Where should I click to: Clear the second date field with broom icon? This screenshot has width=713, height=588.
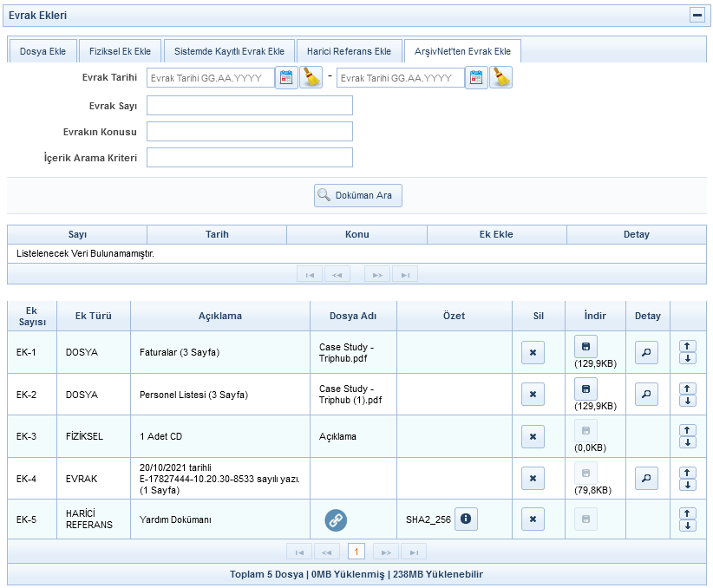point(500,78)
